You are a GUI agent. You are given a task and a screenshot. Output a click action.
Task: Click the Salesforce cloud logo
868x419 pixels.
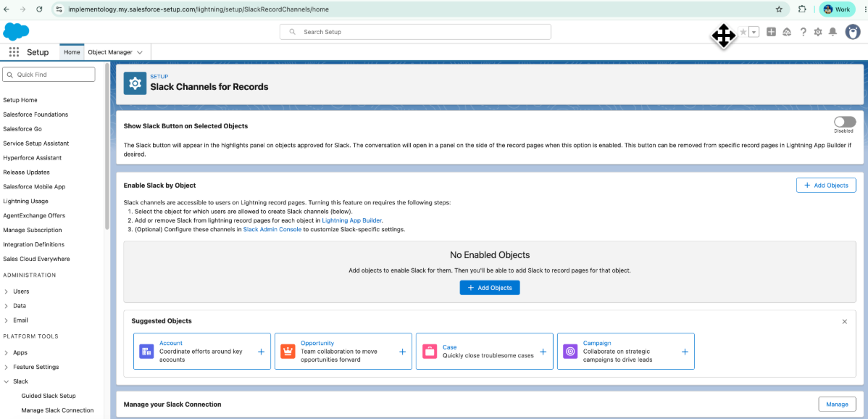[16, 32]
